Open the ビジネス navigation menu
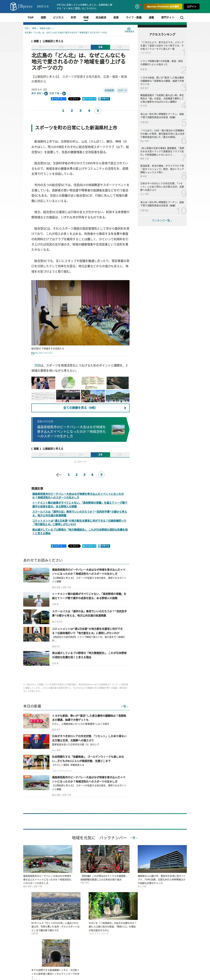The width and height of the screenshot is (210, 980). (x=58, y=17)
